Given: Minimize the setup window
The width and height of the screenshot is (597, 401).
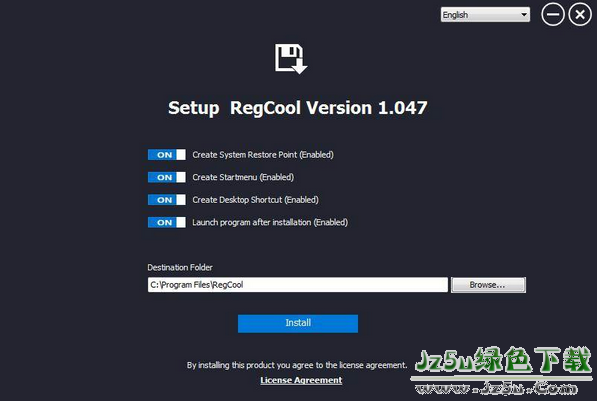Looking at the screenshot, I should [x=552, y=14].
